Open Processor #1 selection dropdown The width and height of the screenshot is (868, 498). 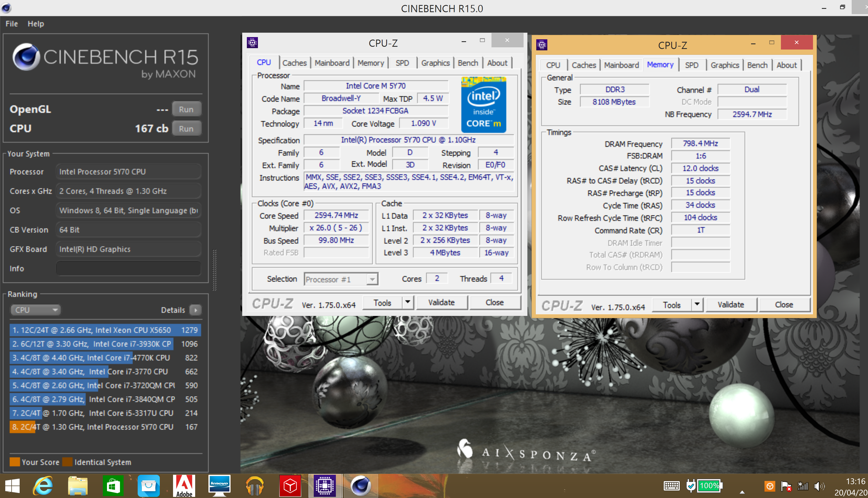[341, 279]
